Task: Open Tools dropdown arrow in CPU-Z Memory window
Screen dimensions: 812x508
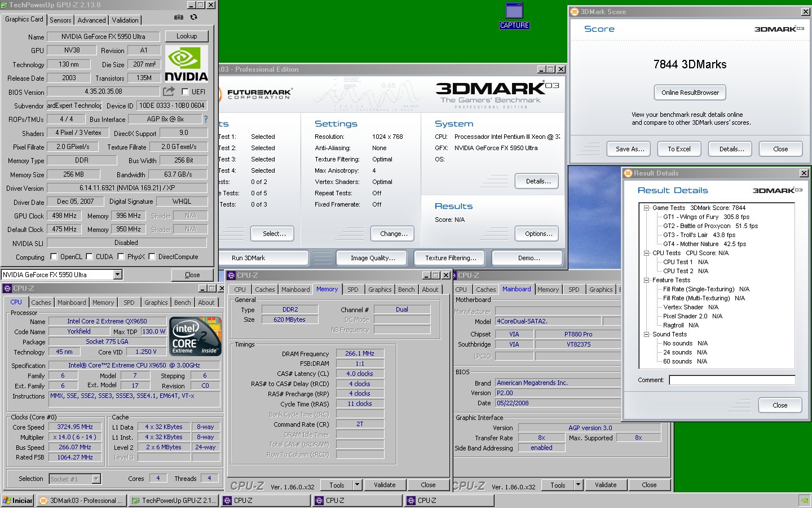Action: point(357,485)
